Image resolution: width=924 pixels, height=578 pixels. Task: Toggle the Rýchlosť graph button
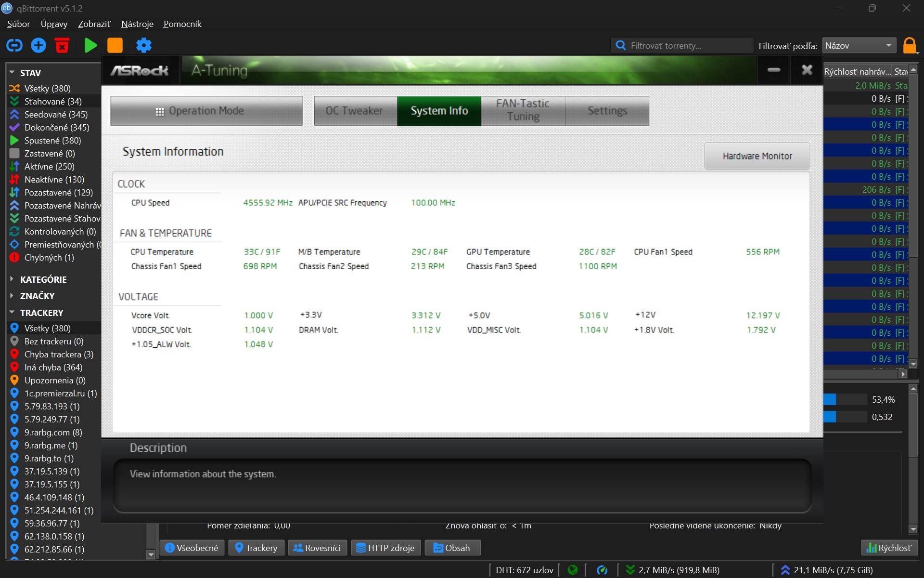click(889, 548)
